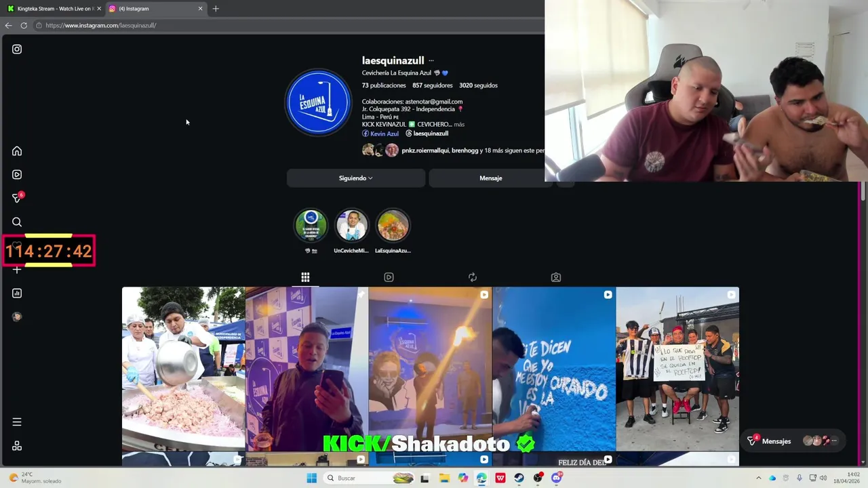The image size is (868, 488).
Task: Open the Dashboard bar-chart icon in the sidebar
Action: pyautogui.click(x=17, y=293)
